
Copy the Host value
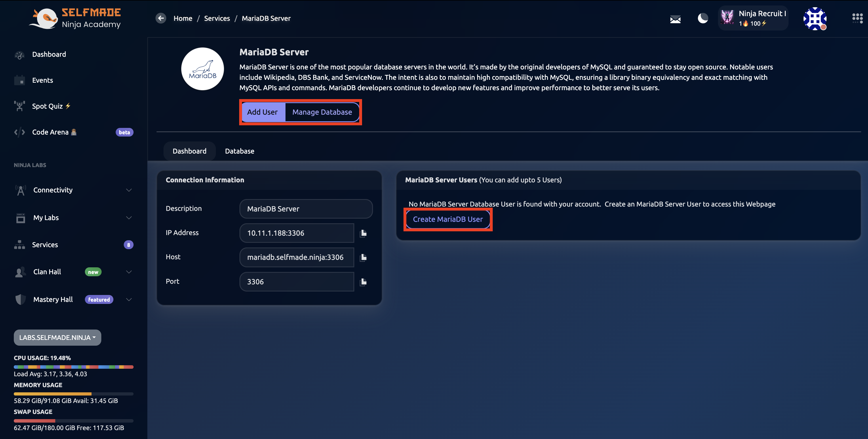pos(363,257)
